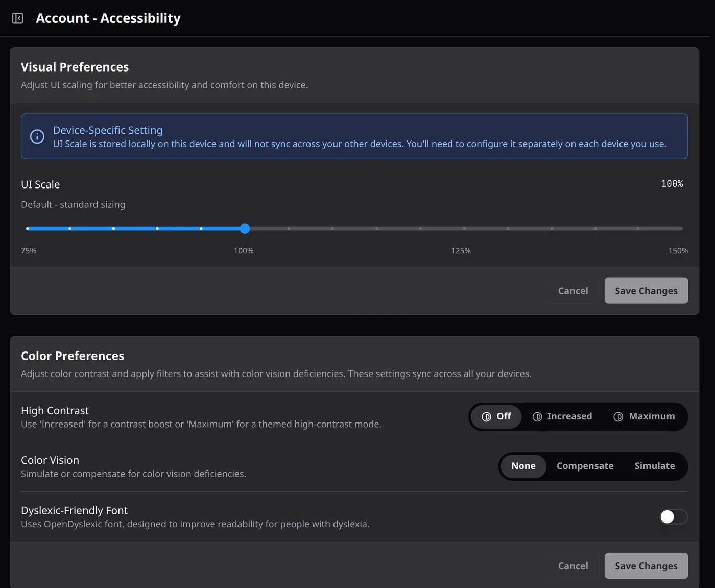Set High Contrast to Increased
Screen dimensions: 715x588
click(x=562, y=417)
